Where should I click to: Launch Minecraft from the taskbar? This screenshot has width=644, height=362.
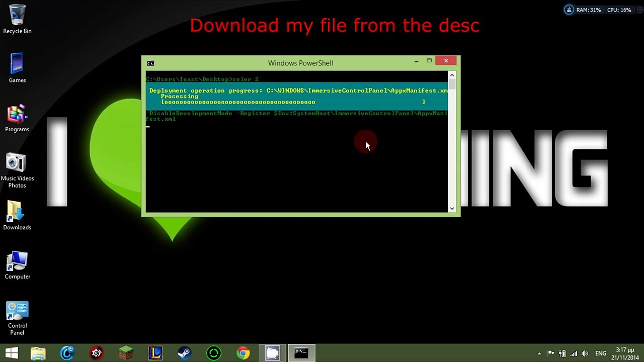126,353
